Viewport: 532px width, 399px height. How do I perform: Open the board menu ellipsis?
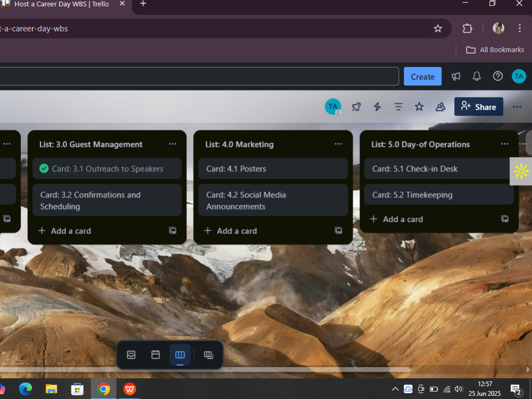[x=517, y=107]
